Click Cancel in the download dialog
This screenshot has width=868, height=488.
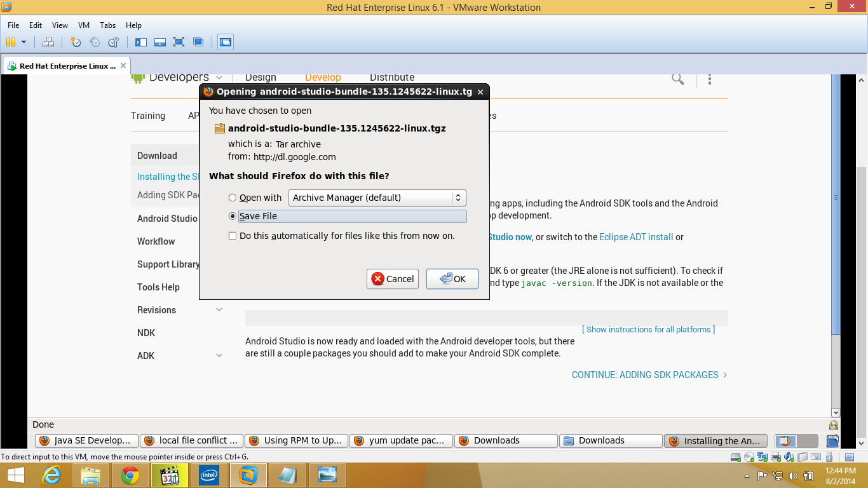tap(393, 279)
